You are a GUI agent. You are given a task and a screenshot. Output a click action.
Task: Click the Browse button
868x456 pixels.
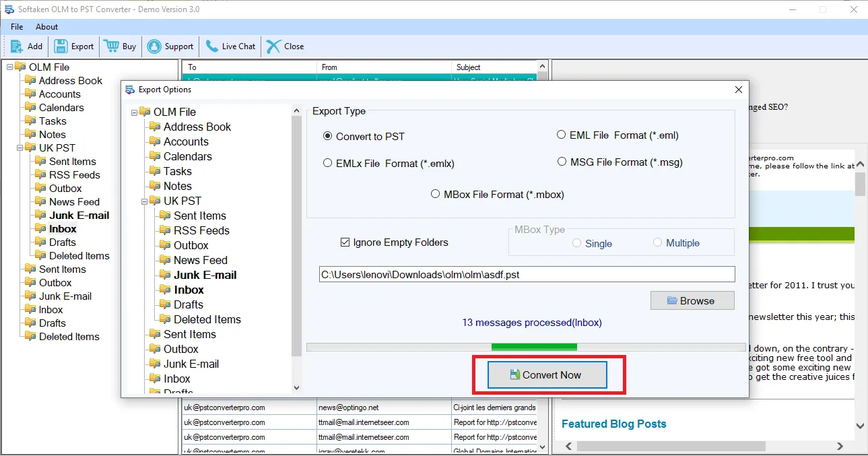point(692,300)
